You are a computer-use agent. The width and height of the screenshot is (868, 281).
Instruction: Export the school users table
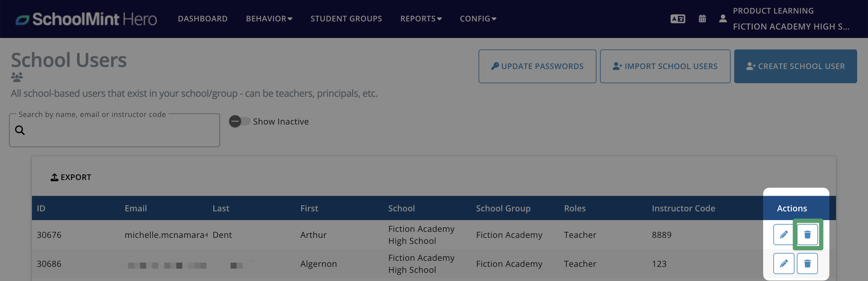click(x=71, y=177)
